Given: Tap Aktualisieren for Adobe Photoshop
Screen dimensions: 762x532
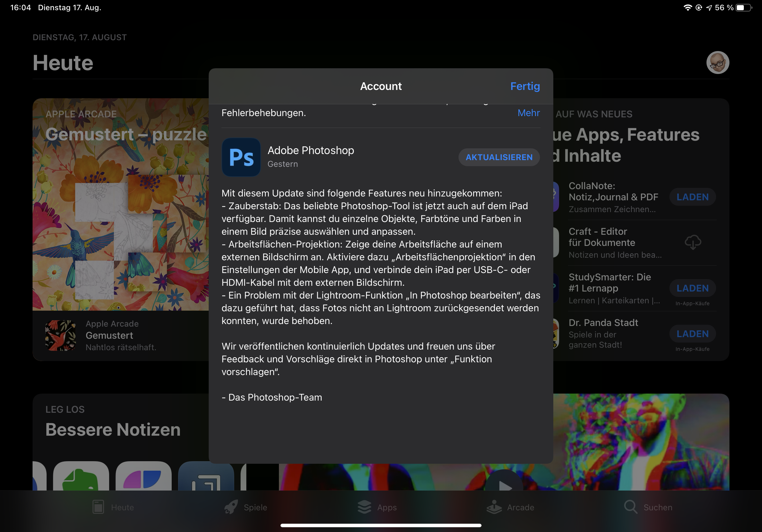Looking at the screenshot, I should pyautogui.click(x=499, y=157).
